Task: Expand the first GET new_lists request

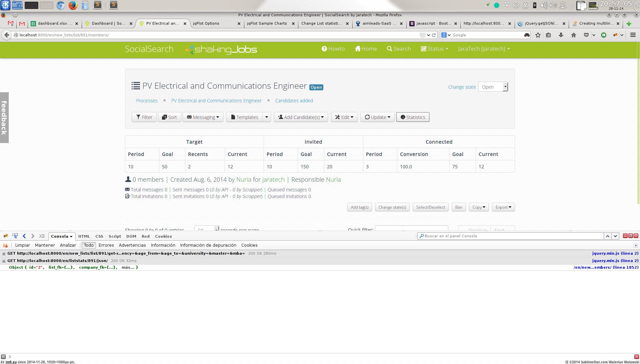Action: click(4, 254)
